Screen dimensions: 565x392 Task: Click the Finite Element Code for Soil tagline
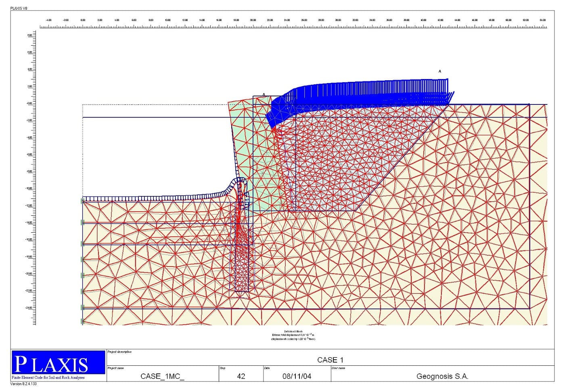click(x=48, y=377)
